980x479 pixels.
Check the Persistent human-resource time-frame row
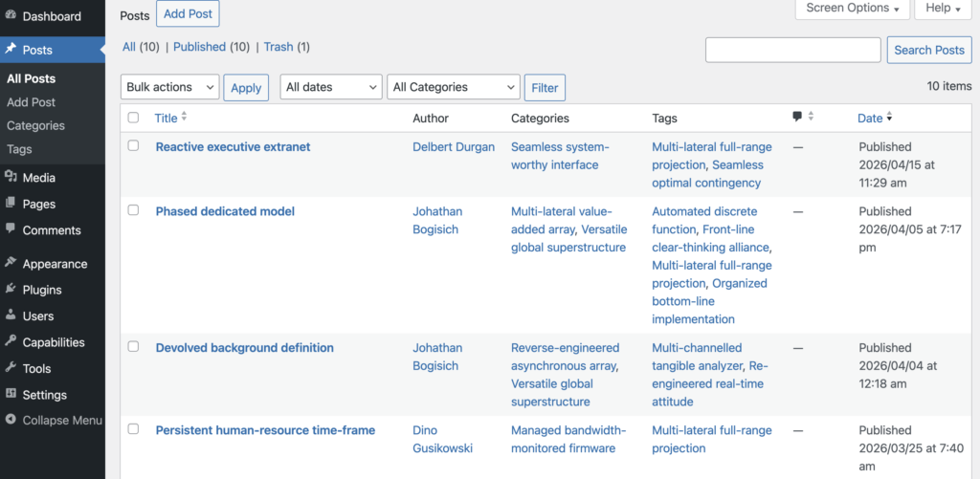[133, 428]
